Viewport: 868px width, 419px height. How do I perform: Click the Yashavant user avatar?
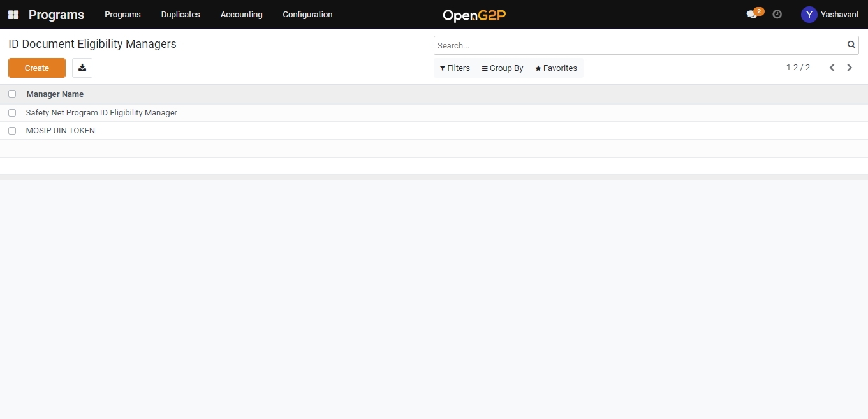tap(809, 15)
